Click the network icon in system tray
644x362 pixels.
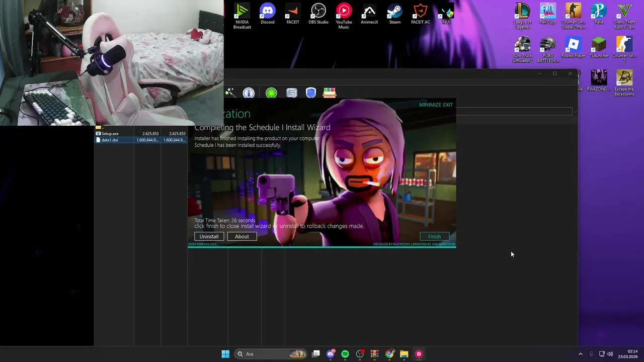[602, 354]
